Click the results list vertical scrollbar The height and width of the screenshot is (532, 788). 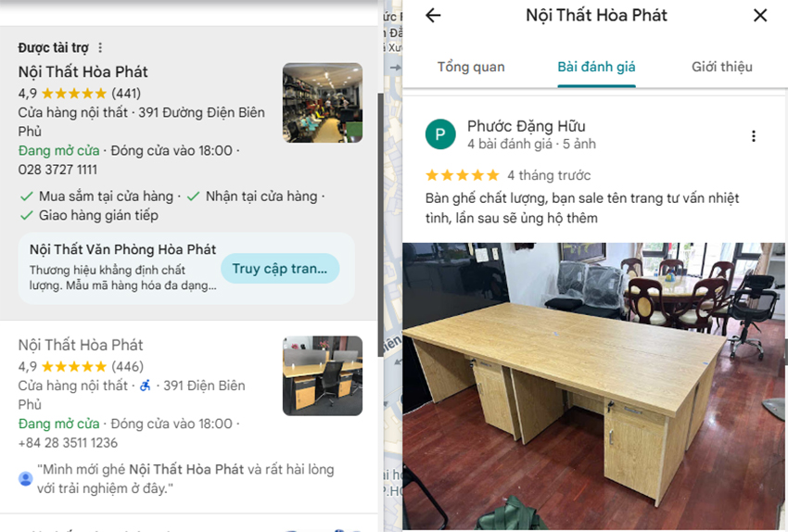click(x=380, y=224)
